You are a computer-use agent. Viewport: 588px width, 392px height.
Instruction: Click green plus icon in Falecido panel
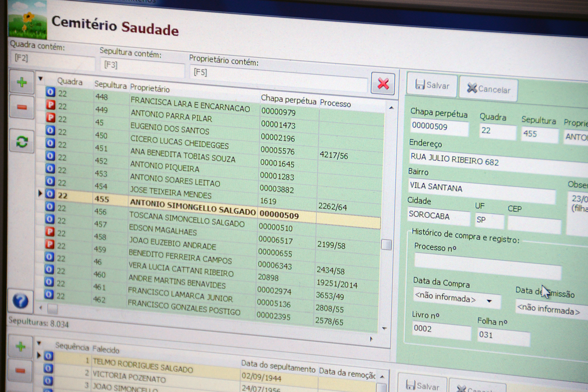point(20,346)
